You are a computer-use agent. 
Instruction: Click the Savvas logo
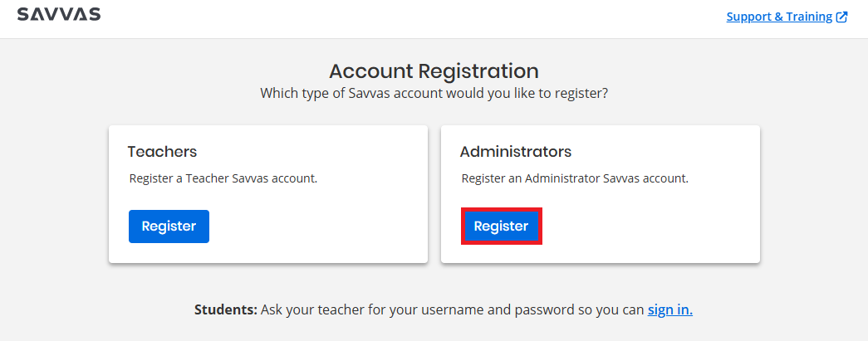click(58, 15)
